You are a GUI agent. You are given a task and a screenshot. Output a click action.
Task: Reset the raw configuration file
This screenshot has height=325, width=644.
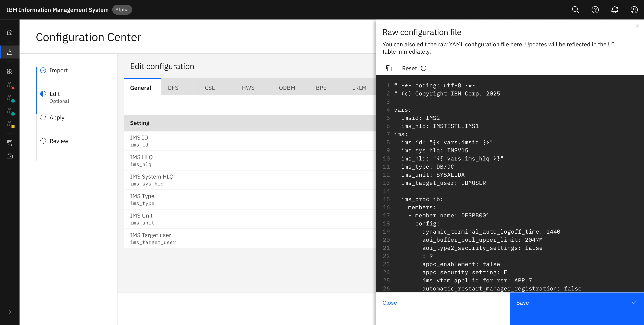pyautogui.click(x=414, y=68)
